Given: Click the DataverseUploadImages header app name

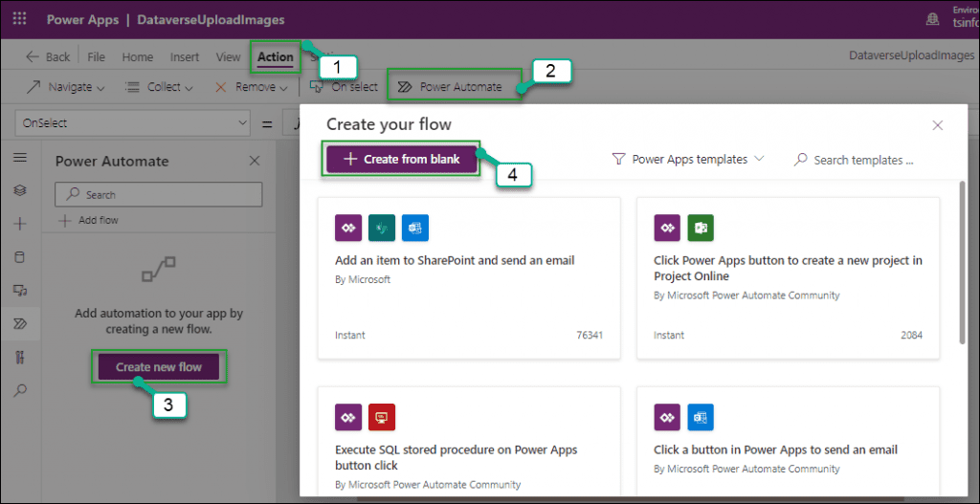Looking at the screenshot, I should click(x=212, y=20).
